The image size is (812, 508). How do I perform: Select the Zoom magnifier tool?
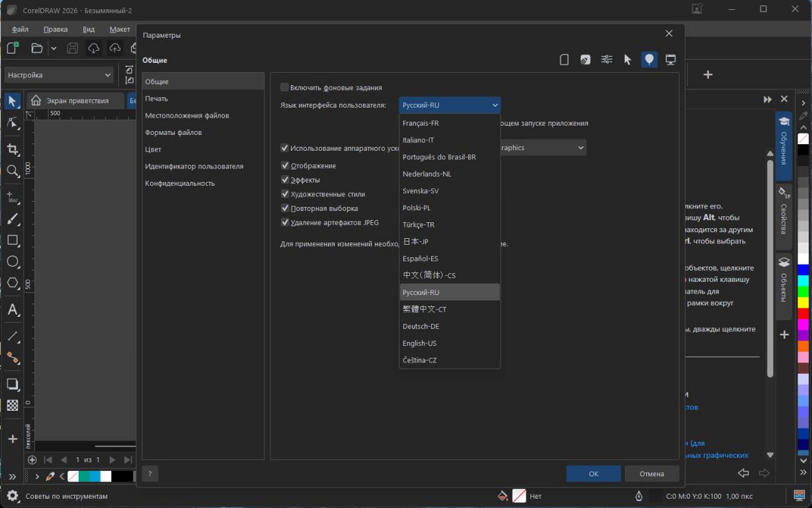(13, 171)
